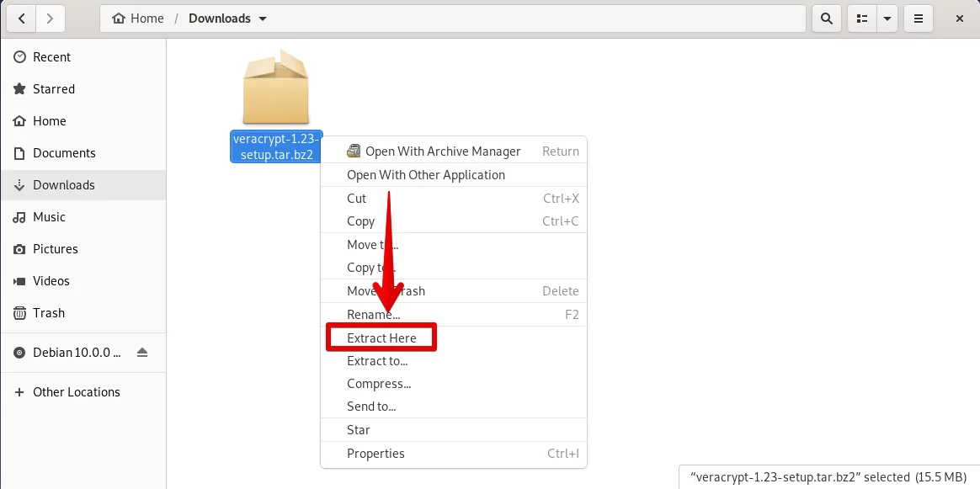Click the Recent clock icon in sidebar
The image size is (980, 489).
[x=20, y=57]
